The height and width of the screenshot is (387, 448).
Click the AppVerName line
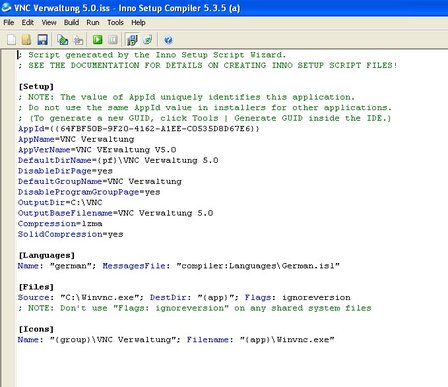(97, 150)
